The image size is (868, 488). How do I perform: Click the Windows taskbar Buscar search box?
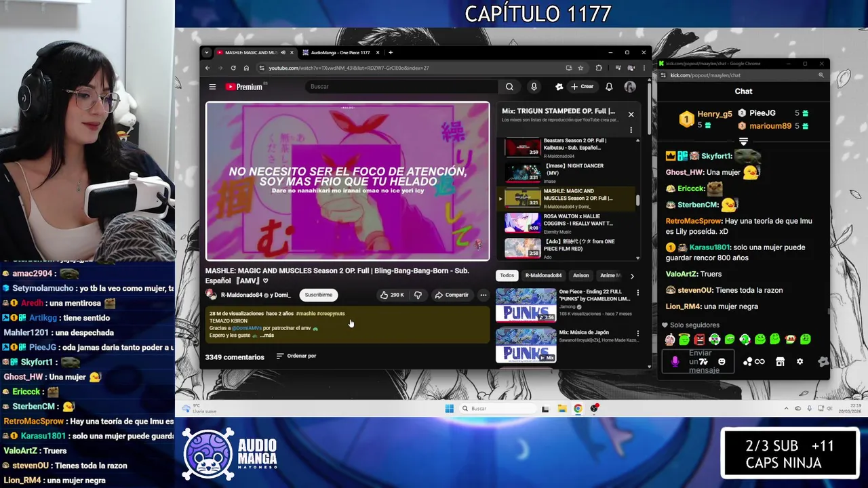pos(498,409)
